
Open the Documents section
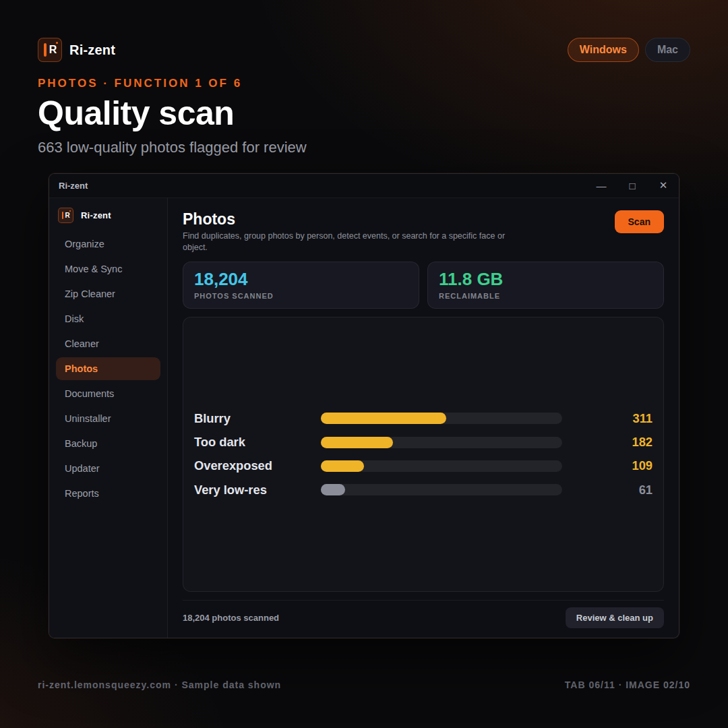click(108, 394)
